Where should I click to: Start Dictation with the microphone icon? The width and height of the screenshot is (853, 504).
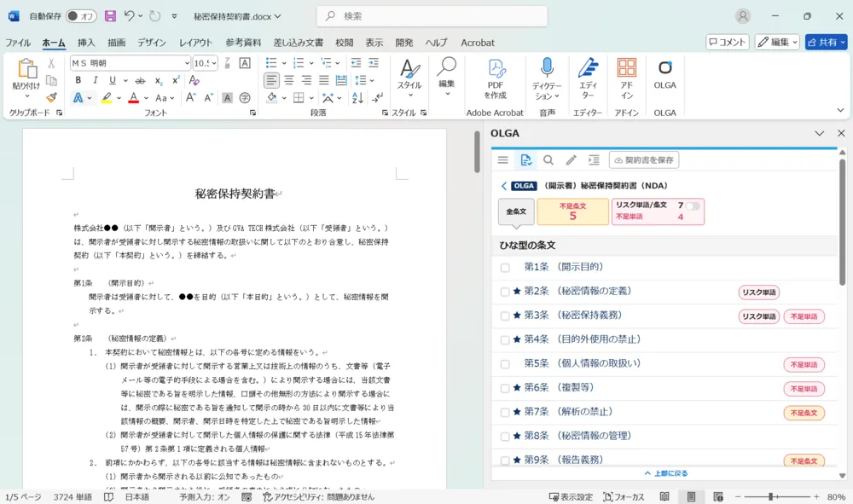point(547,78)
